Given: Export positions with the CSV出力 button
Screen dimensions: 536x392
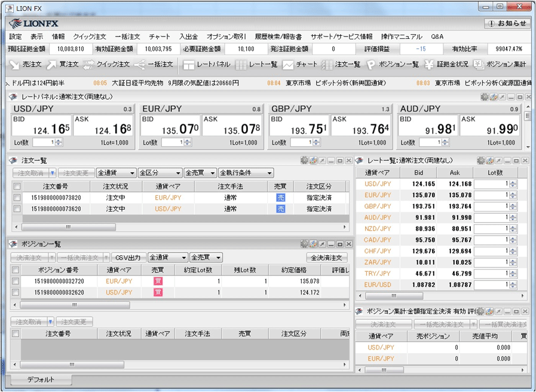Looking at the screenshot, I should (x=128, y=258).
